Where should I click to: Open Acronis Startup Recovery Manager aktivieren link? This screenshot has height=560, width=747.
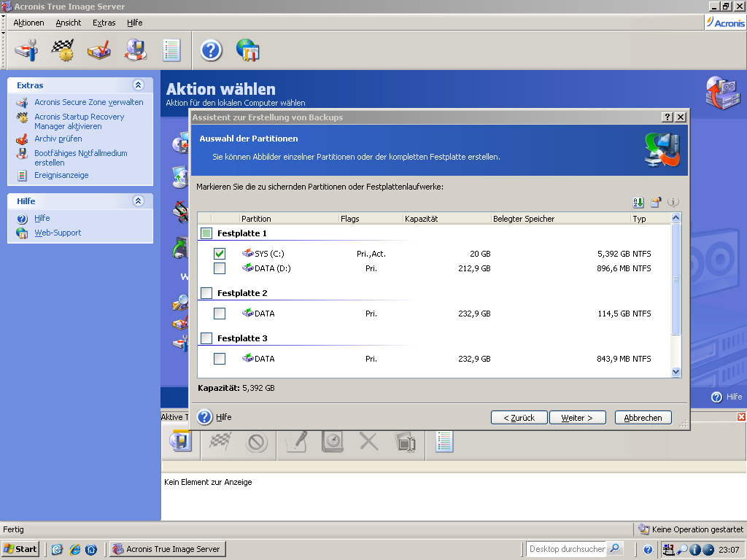79,122
